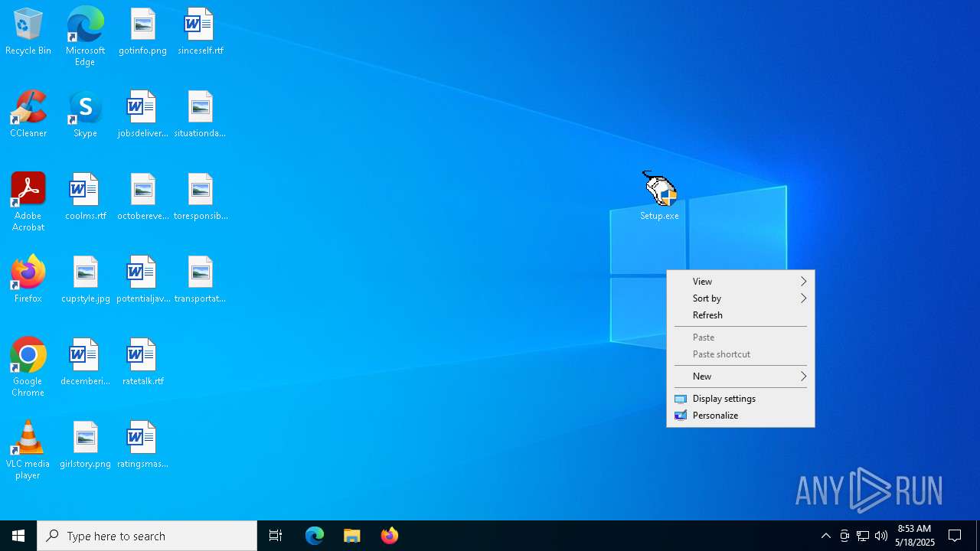This screenshot has width=980, height=551.
Task: Select the sinceself.rtf document icon
Action: (200, 32)
